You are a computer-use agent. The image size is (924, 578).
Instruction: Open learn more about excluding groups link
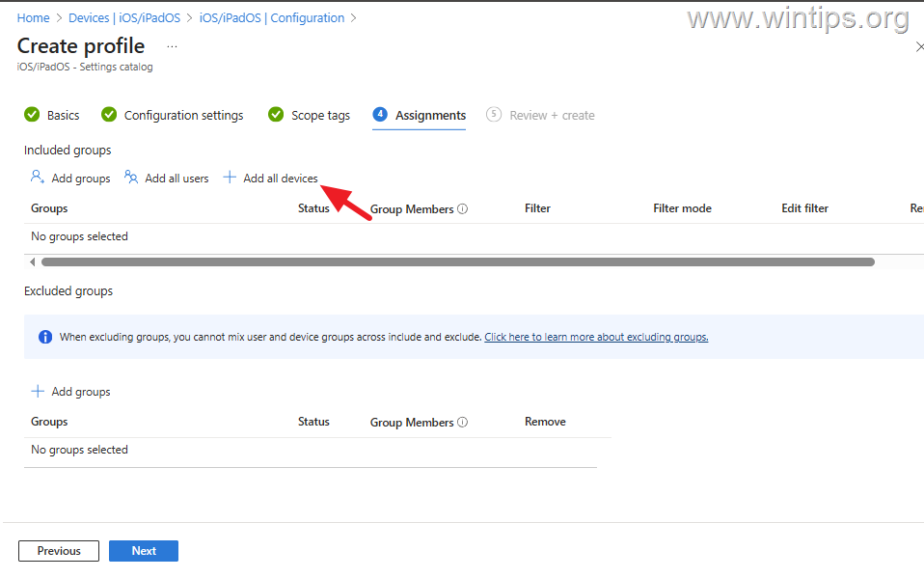tap(596, 337)
